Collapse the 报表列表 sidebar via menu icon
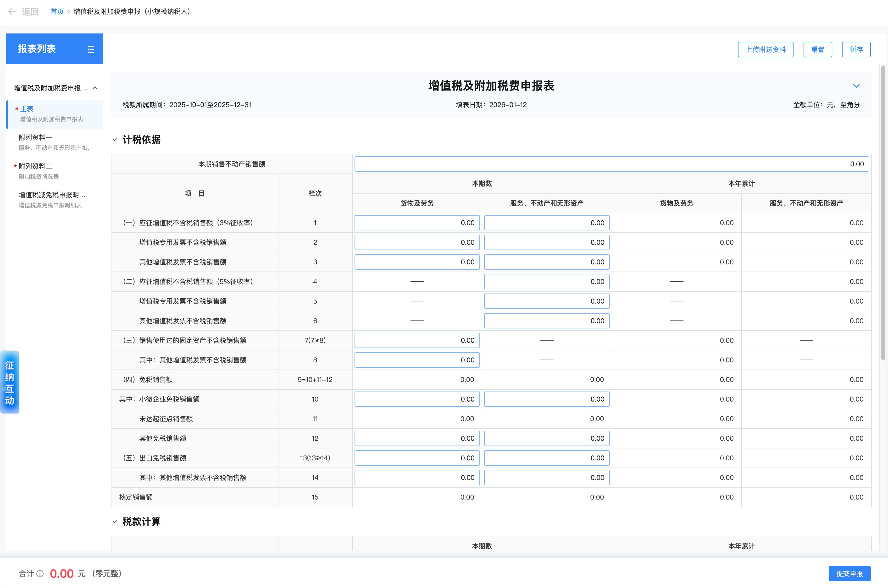The height and width of the screenshot is (588, 888). [x=91, y=49]
